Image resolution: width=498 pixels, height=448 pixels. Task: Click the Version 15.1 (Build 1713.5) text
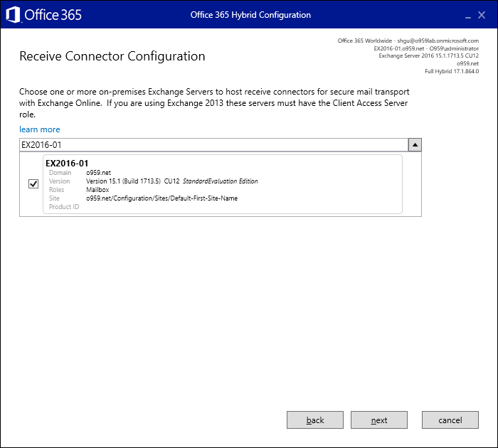click(x=123, y=181)
